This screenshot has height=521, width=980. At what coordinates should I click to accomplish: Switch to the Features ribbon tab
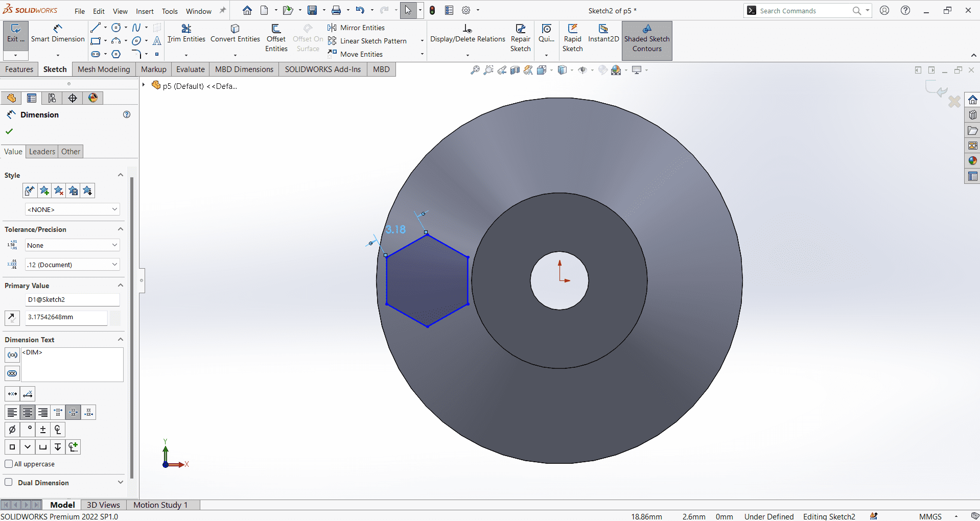pos(19,69)
